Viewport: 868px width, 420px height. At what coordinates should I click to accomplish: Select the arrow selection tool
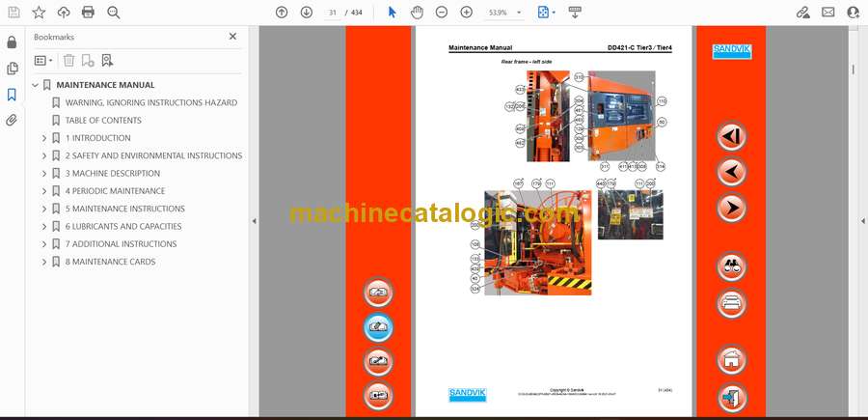[x=392, y=13]
